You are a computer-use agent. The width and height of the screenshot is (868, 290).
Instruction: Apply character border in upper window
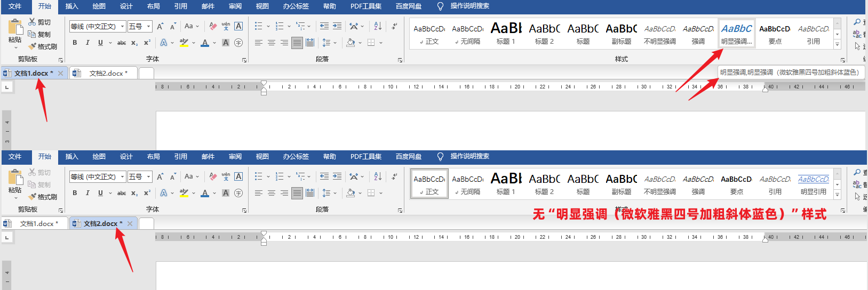coord(238,26)
